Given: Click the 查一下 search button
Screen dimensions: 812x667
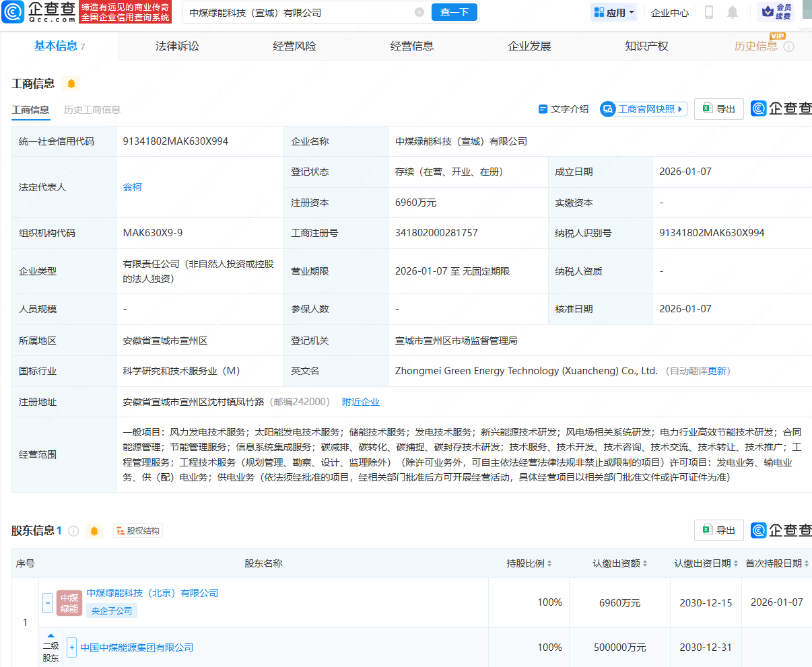Looking at the screenshot, I should pos(454,12).
